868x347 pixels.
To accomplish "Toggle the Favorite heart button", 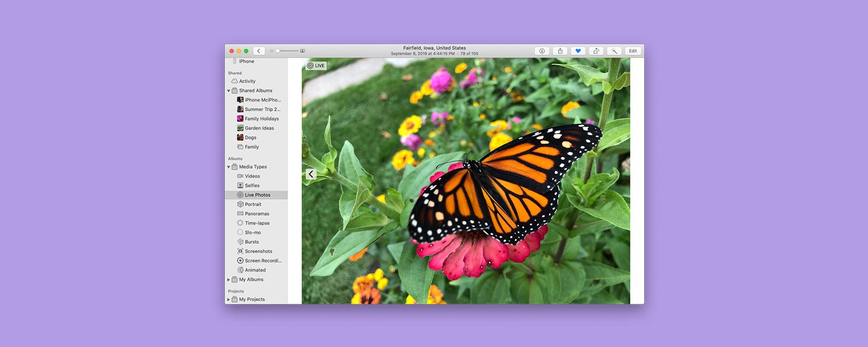I will coord(578,51).
